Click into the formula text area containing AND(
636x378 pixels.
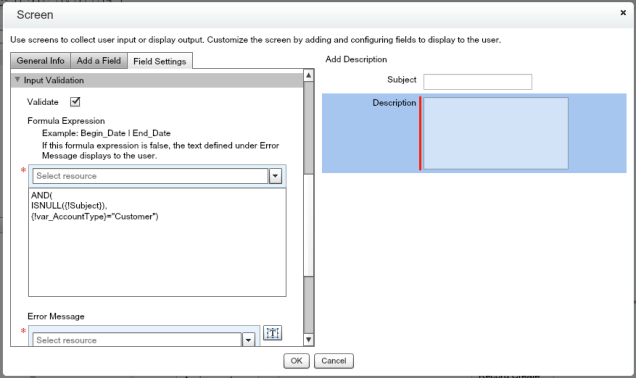tap(157, 242)
